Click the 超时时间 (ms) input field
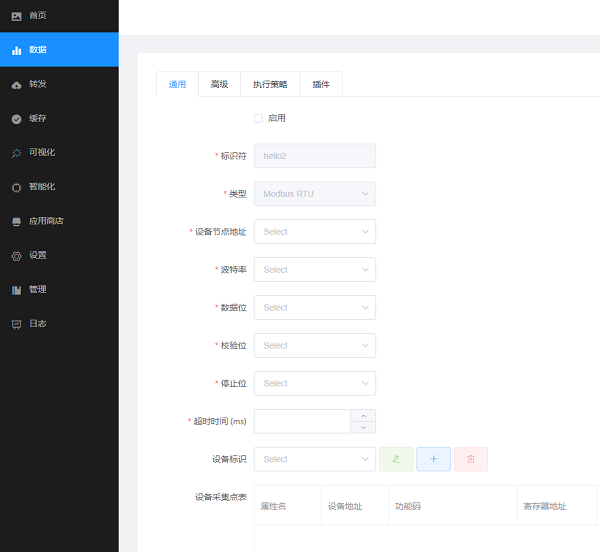This screenshot has height=552, width=600. pyautogui.click(x=301, y=421)
